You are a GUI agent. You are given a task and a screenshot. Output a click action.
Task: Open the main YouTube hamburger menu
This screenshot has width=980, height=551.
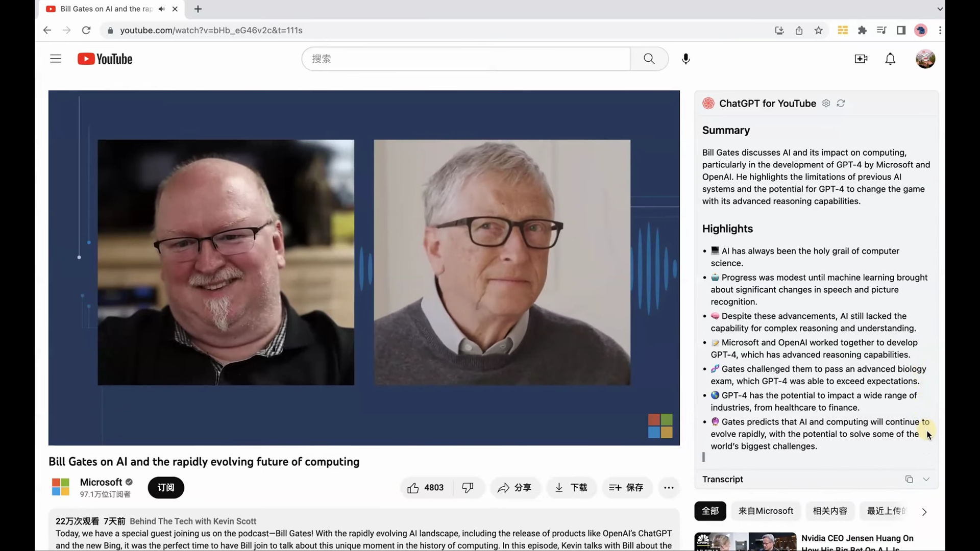[x=56, y=58]
